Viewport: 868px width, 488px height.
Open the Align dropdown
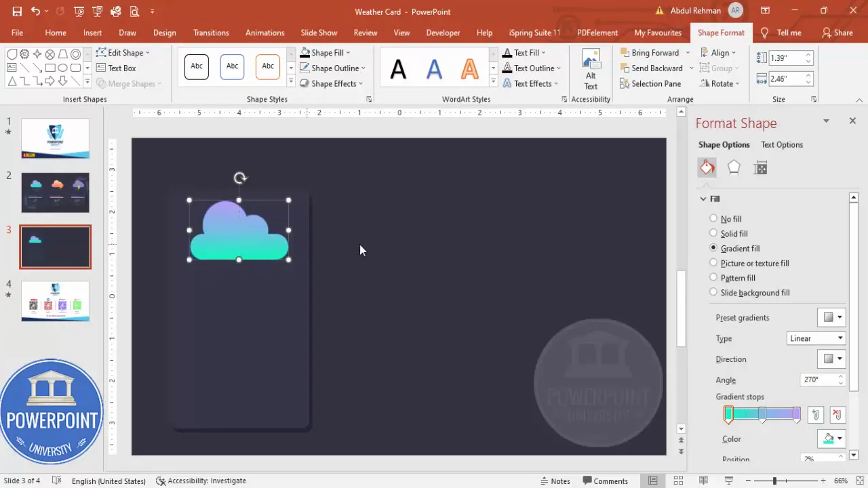pos(717,52)
